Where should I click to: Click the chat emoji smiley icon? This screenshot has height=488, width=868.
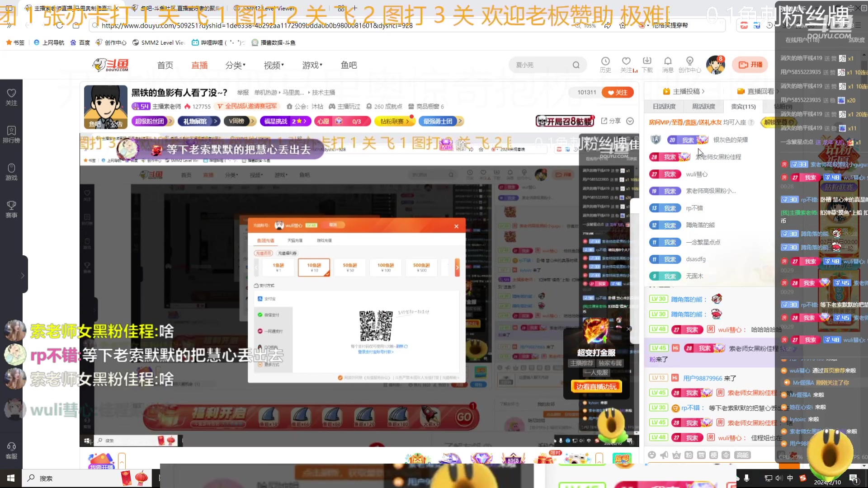click(x=651, y=455)
